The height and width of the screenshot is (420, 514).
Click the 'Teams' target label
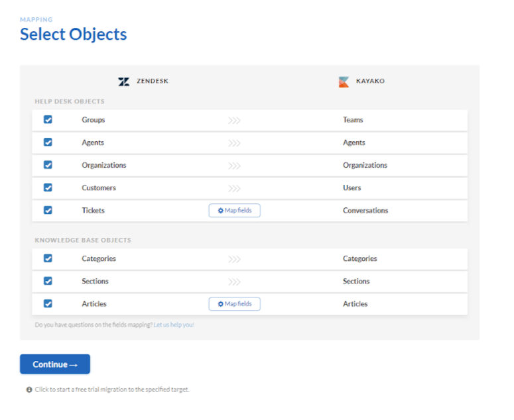tap(353, 120)
